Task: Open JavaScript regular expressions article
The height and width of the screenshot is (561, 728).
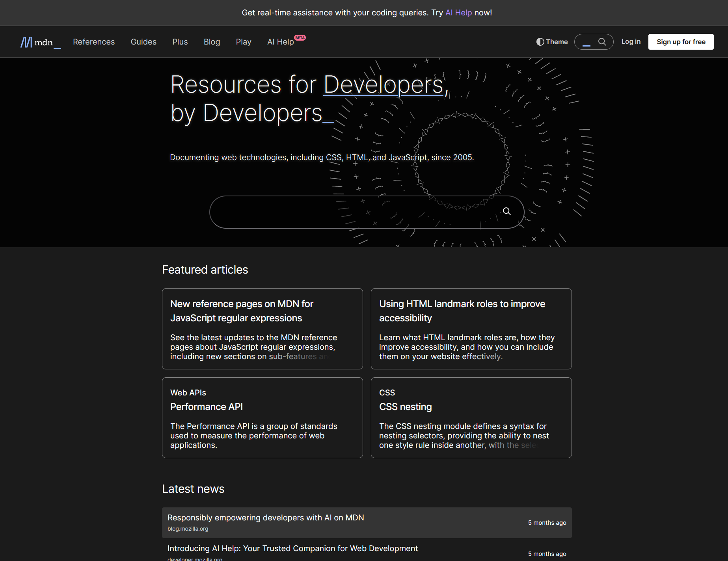Action: pyautogui.click(x=242, y=311)
